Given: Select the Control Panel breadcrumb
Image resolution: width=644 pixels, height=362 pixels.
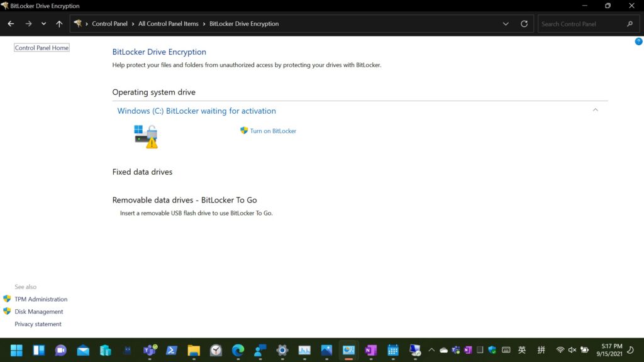Looking at the screenshot, I should click(109, 24).
